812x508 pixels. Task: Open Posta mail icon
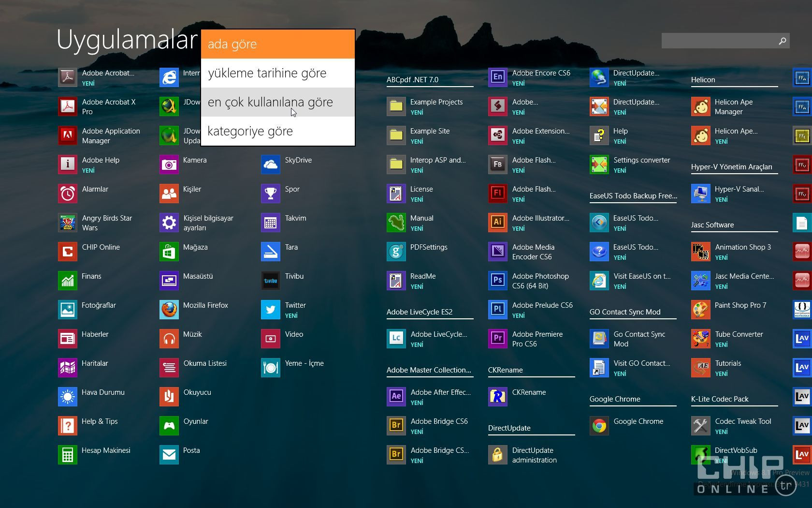169,455
